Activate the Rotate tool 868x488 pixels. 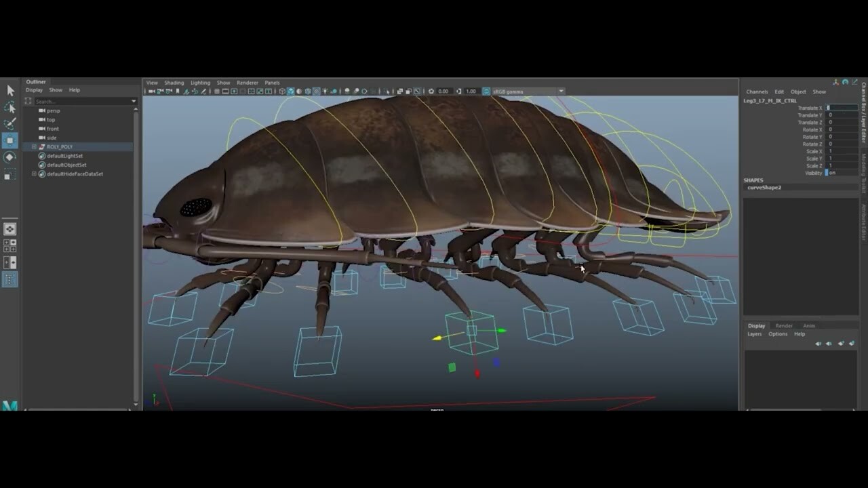[9, 156]
